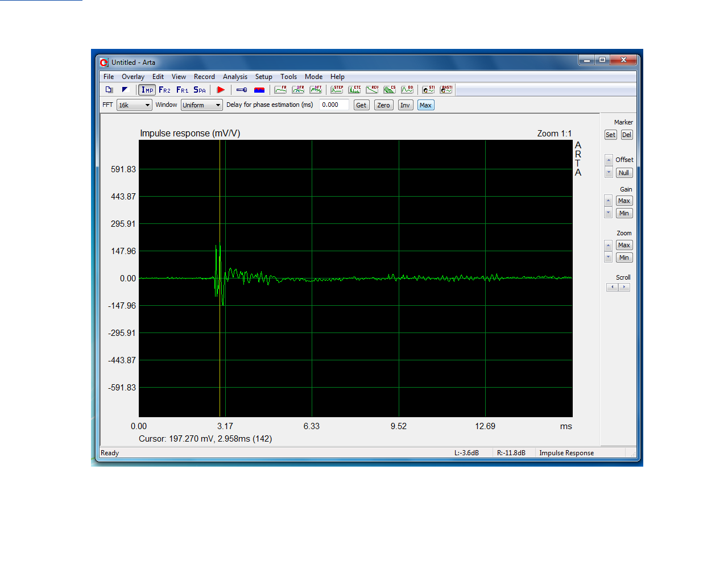Image resolution: width=728 pixels, height=582 pixels.
Task: Start recording with the red play icon
Action: pyautogui.click(x=221, y=90)
